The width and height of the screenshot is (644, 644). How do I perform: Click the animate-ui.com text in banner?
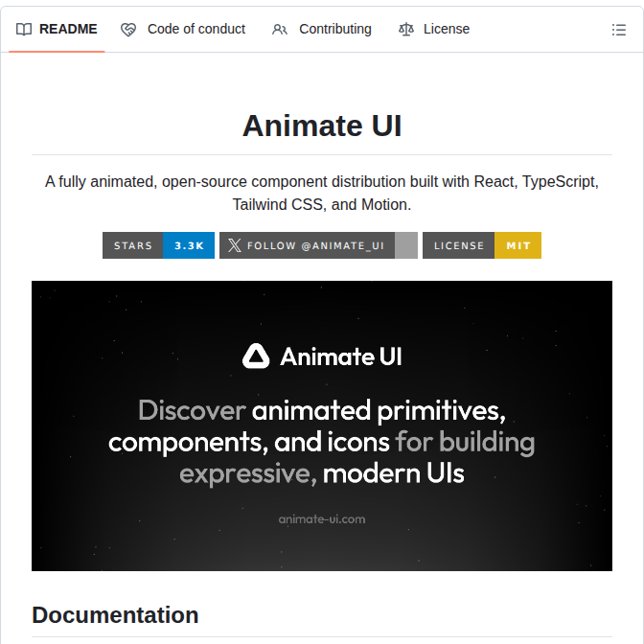322,519
